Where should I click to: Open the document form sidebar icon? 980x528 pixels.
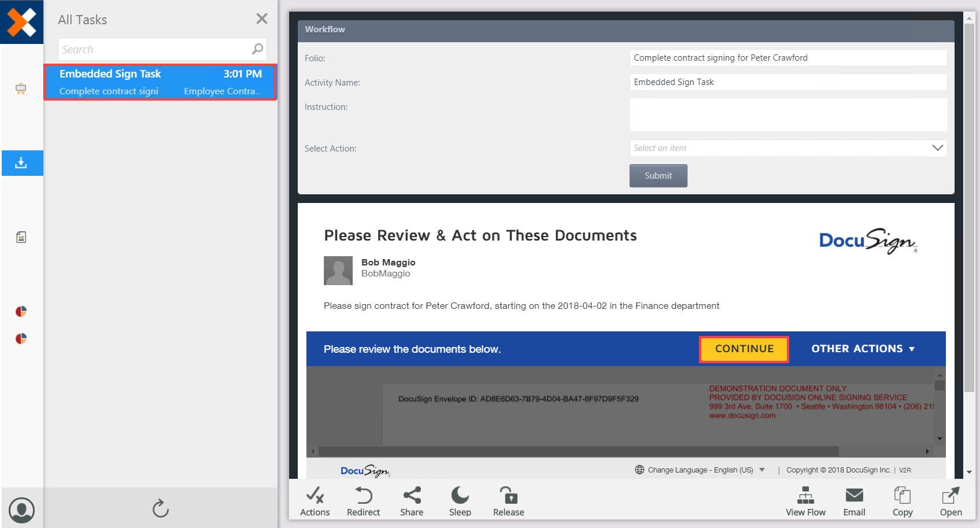[x=21, y=237]
